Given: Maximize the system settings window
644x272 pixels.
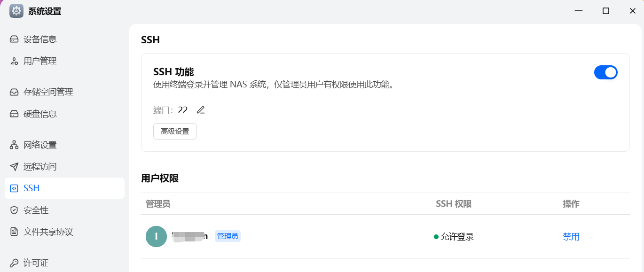Looking at the screenshot, I should [x=606, y=11].
